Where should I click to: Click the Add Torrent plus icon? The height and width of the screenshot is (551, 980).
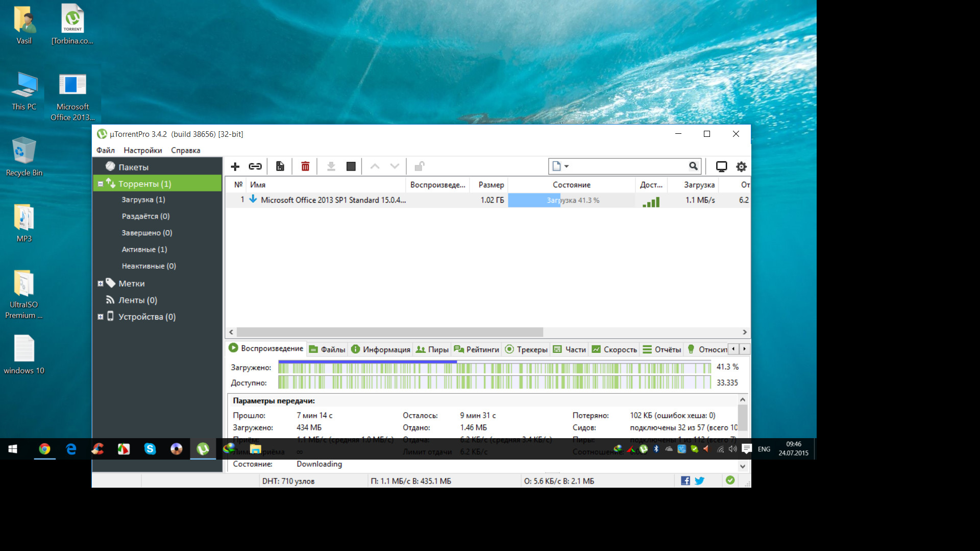[x=235, y=166]
